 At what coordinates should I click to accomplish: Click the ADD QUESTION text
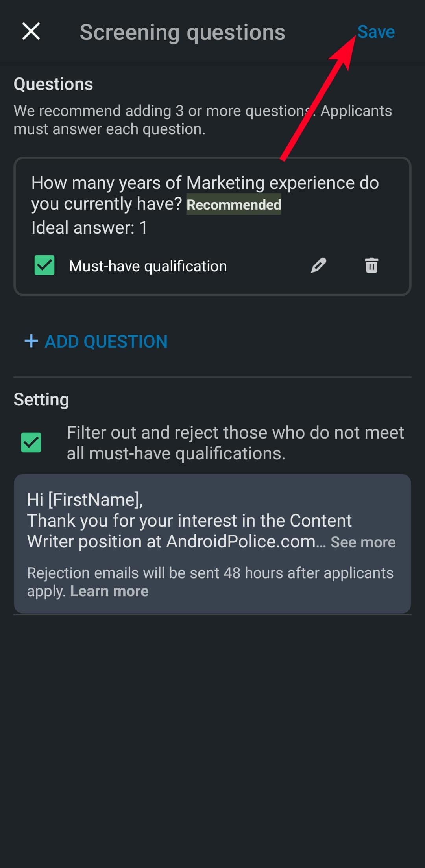coord(106,341)
